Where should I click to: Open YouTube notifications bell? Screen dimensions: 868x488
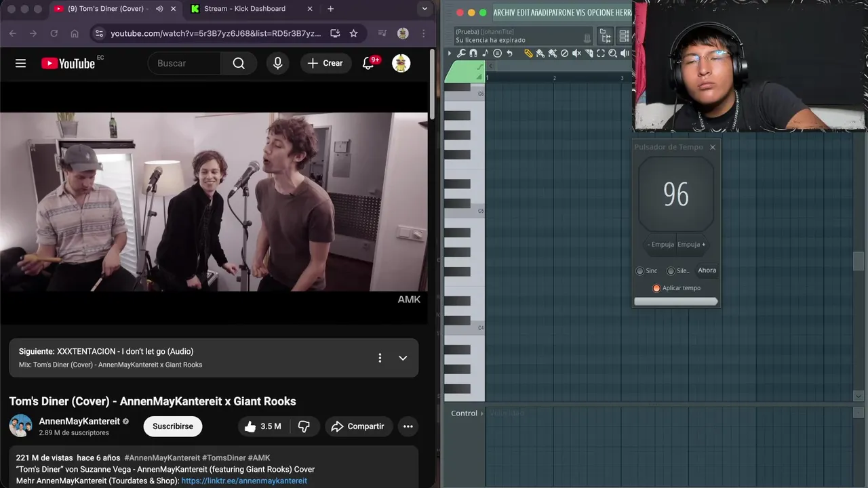[368, 63]
